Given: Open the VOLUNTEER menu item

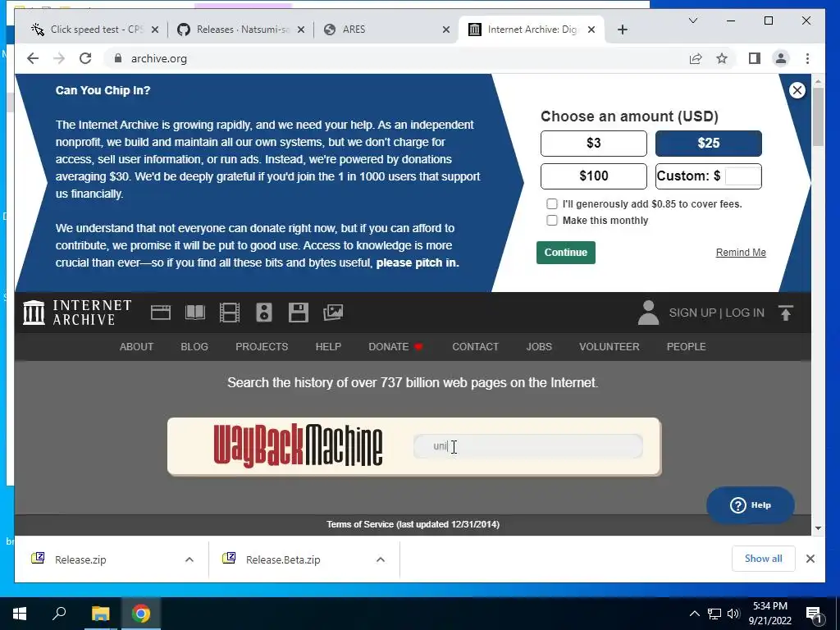Looking at the screenshot, I should point(609,347).
